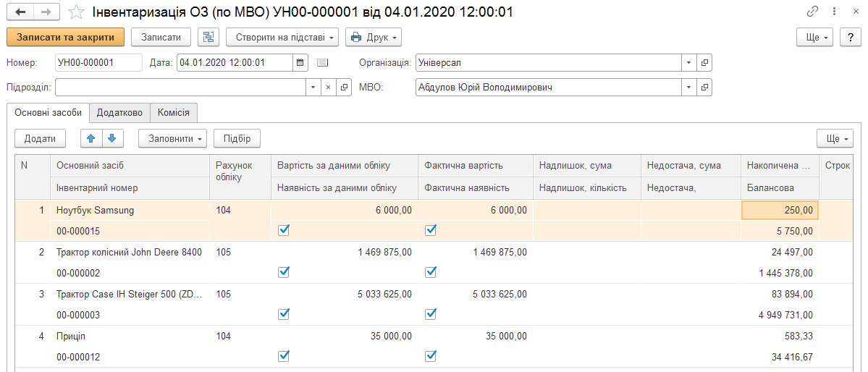Close the document with the X
Viewport: 868px width, 372px height.
[854, 12]
